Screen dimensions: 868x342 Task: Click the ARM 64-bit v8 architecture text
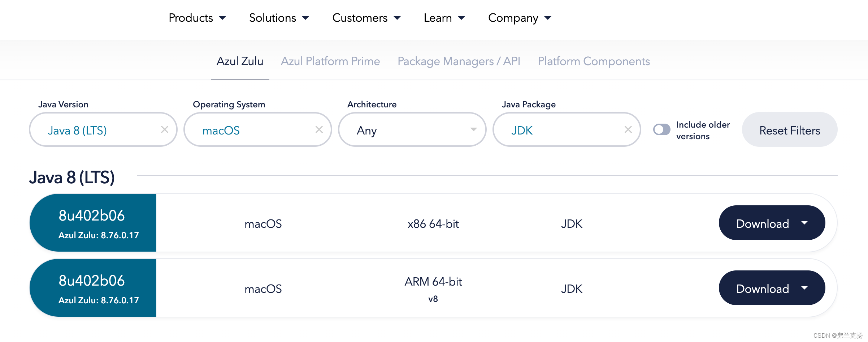(433, 289)
